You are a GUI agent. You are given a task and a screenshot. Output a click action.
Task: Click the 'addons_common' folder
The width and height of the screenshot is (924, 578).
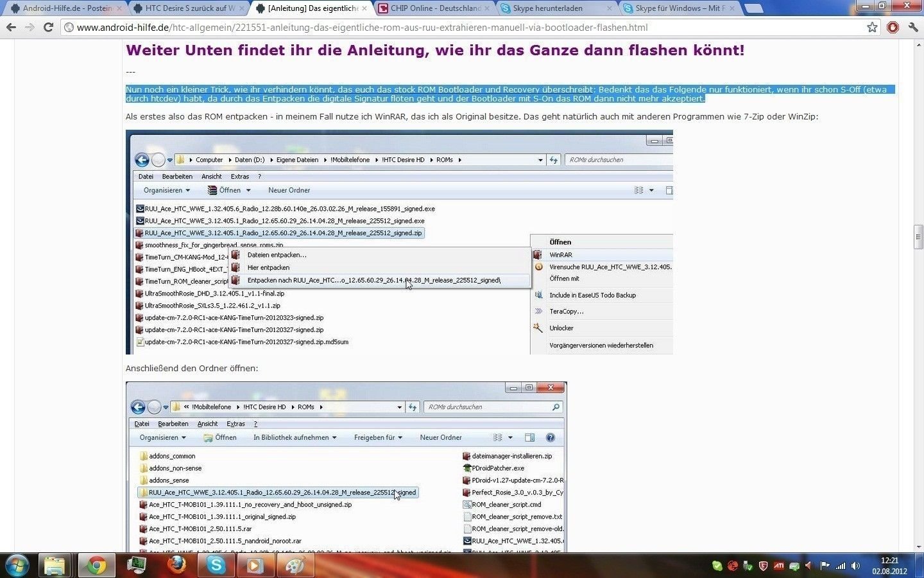[167, 456]
